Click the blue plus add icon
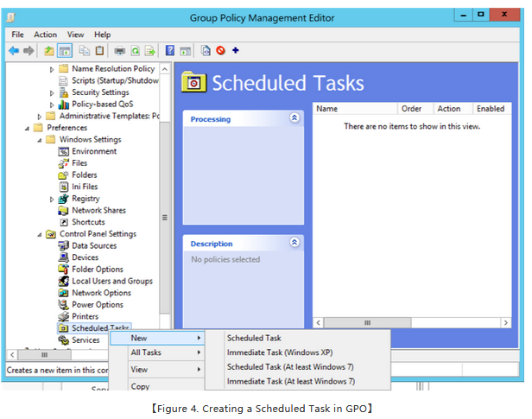 (235, 51)
